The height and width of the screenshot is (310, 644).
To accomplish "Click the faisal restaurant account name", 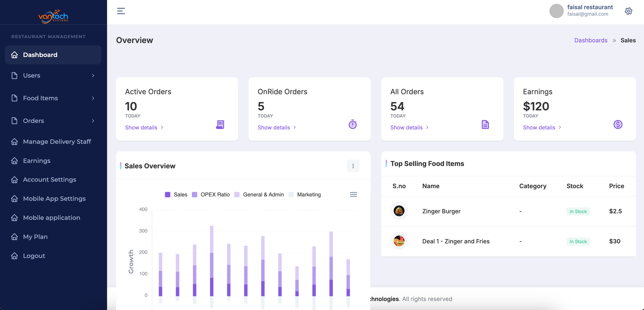I will [x=590, y=7].
